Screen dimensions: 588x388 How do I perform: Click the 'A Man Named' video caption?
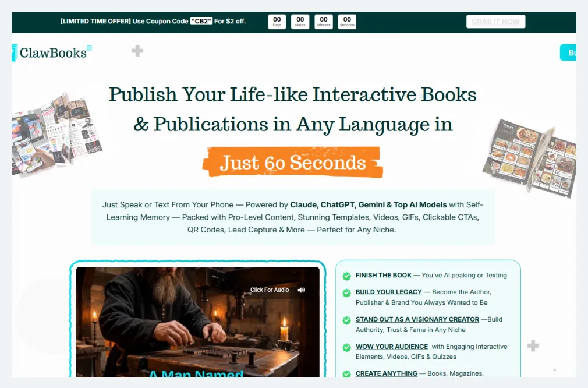click(196, 373)
